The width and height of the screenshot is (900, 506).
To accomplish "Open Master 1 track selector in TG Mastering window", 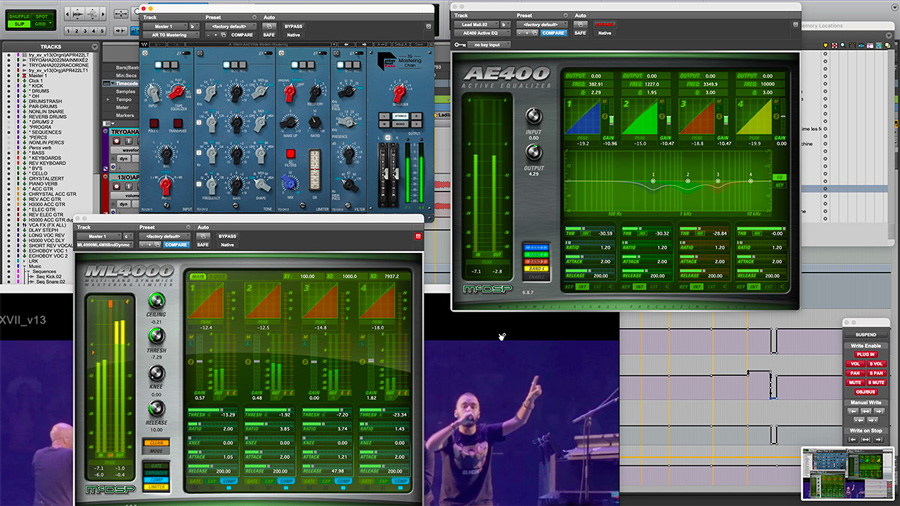I will 165,26.
